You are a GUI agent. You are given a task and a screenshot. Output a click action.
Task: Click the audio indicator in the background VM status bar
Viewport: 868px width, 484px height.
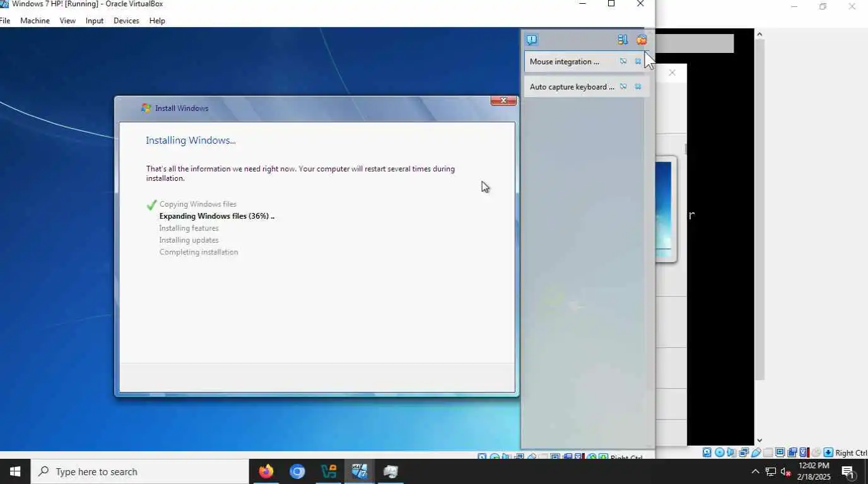[x=731, y=452]
